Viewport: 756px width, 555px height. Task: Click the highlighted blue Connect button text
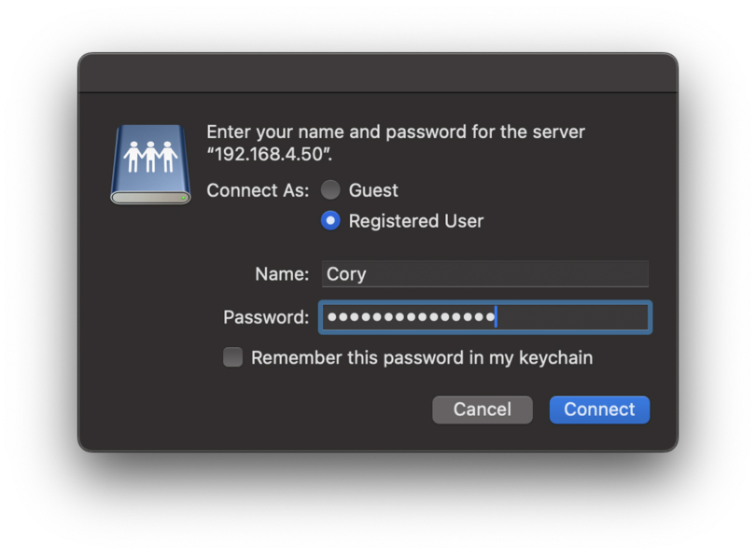pos(598,409)
